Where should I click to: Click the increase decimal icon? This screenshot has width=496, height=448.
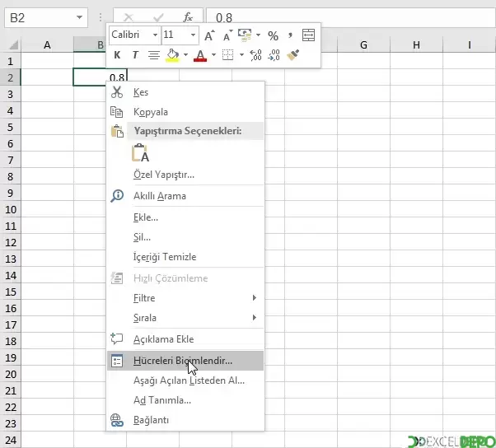pyautogui.click(x=255, y=55)
